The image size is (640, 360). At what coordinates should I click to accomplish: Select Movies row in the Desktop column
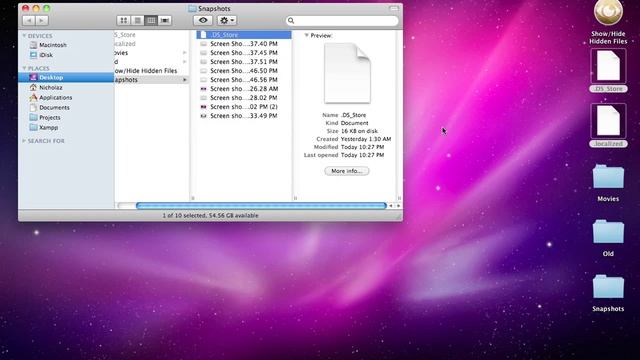pyautogui.click(x=152, y=53)
